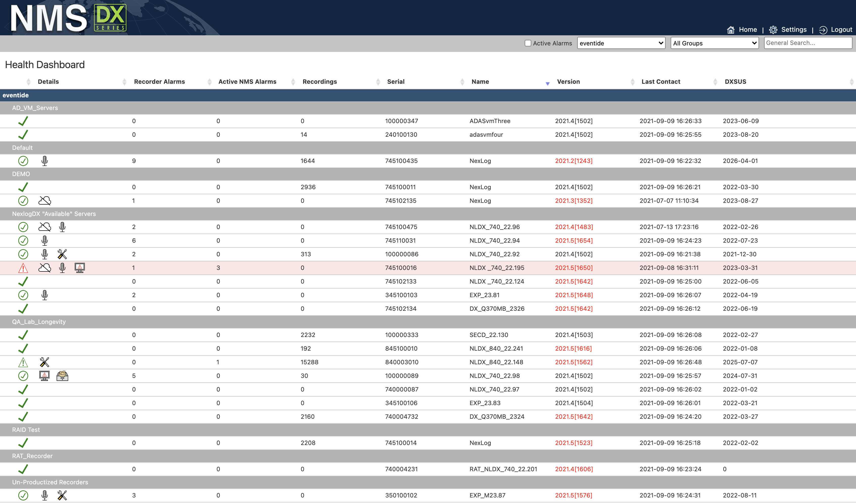This screenshot has height=504, width=856.
Task: Sort by the Last Contact column header
Action: pyautogui.click(x=661, y=81)
